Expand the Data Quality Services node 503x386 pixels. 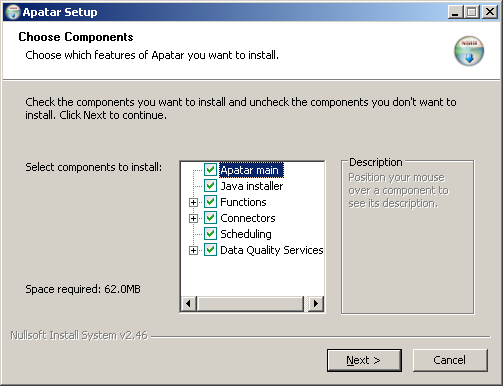pos(193,250)
